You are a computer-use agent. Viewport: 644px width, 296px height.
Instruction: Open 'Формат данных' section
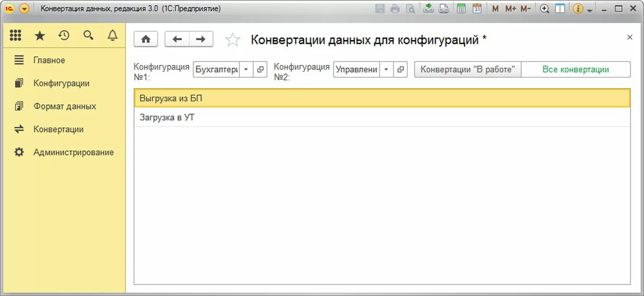pyautogui.click(x=65, y=106)
